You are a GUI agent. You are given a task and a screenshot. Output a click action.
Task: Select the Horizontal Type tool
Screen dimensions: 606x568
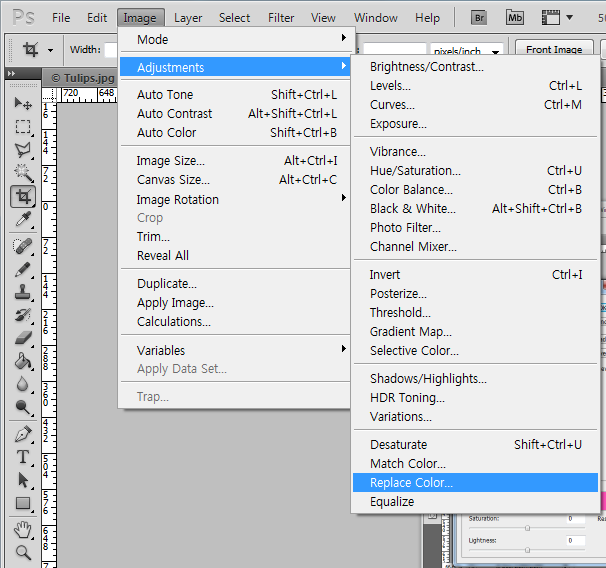(x=23, y=457)
